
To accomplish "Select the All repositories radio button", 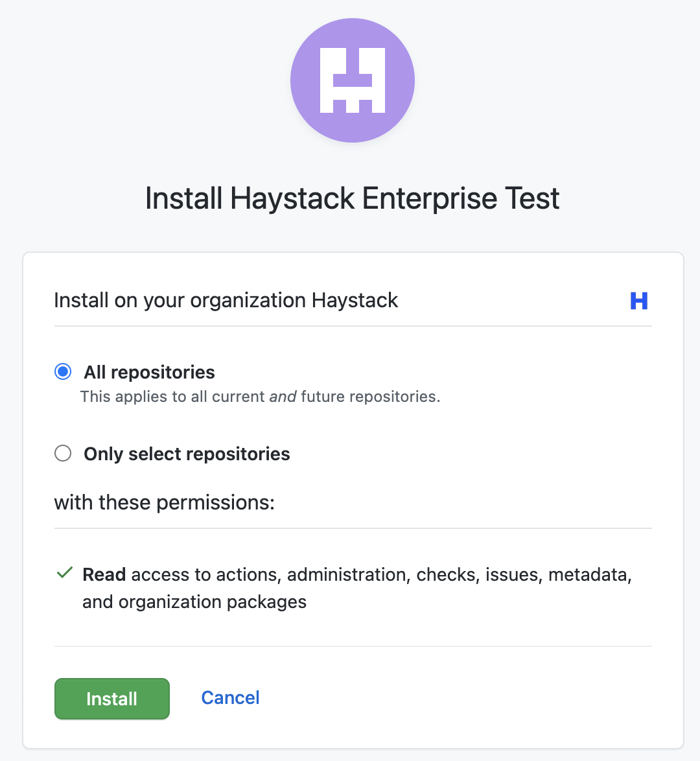I will click(x=63, y=371).
